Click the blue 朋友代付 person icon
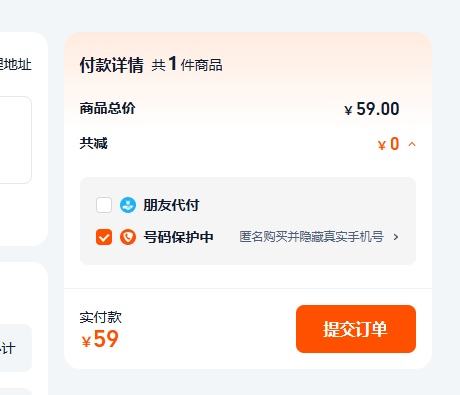 point(128,205)
